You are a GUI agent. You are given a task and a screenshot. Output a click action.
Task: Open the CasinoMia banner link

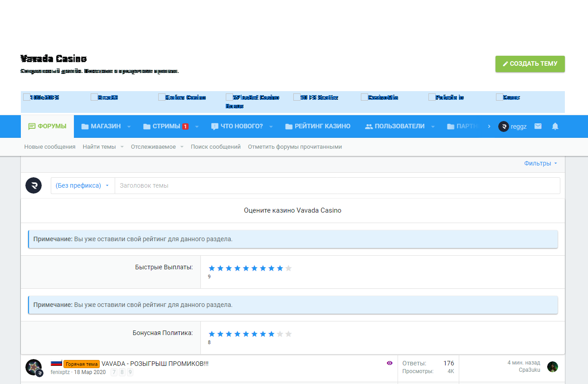380,97
